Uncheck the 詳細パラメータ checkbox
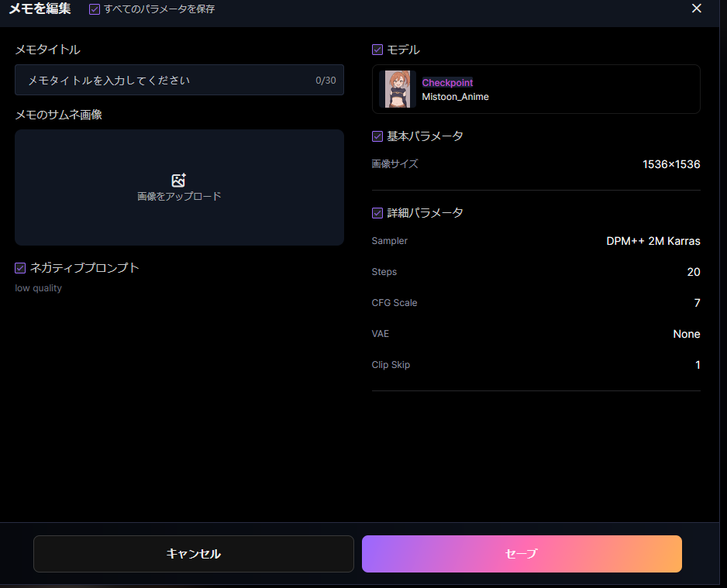Viewport: 727px width, 588px height. click(377, 213)
